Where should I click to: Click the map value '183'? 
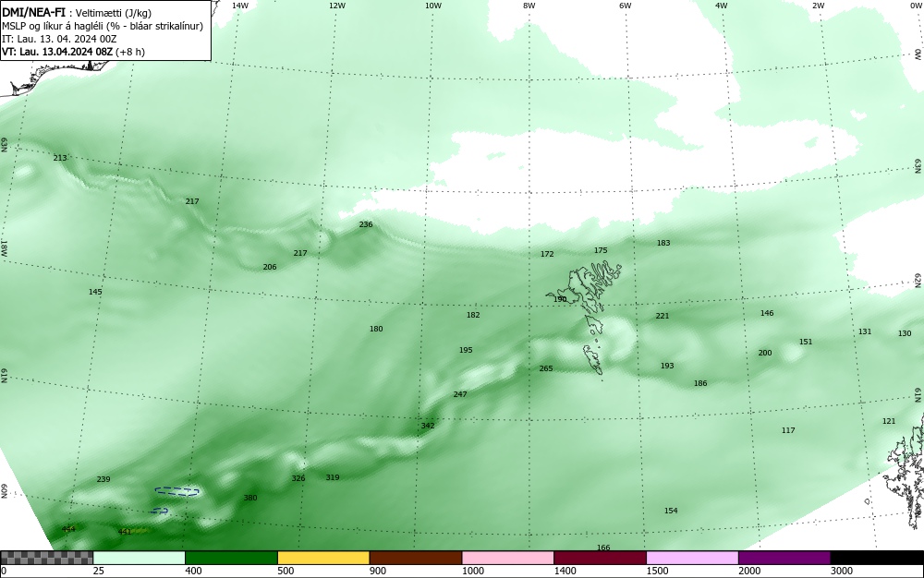click(663, 243)
